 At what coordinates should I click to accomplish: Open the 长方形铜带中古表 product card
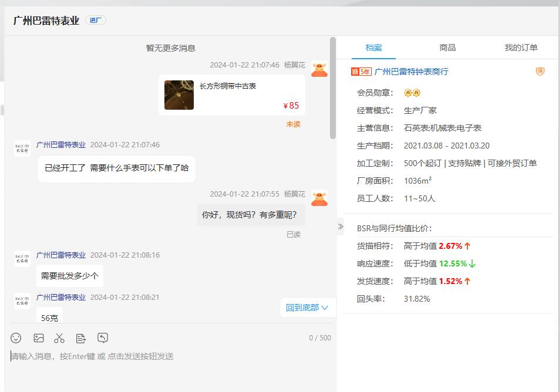coord(232,95)
